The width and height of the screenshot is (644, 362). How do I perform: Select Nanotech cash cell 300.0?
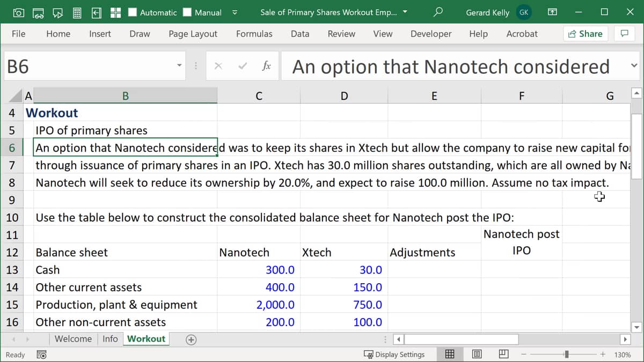(259, 270)
